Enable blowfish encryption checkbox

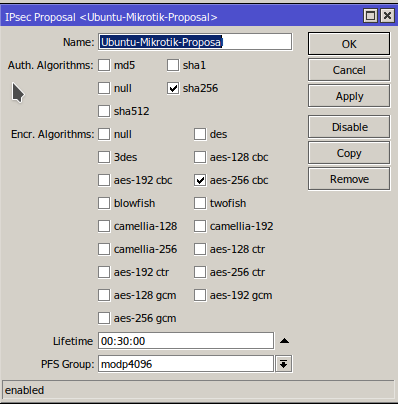pyautogui.click(x=104, y=203)
